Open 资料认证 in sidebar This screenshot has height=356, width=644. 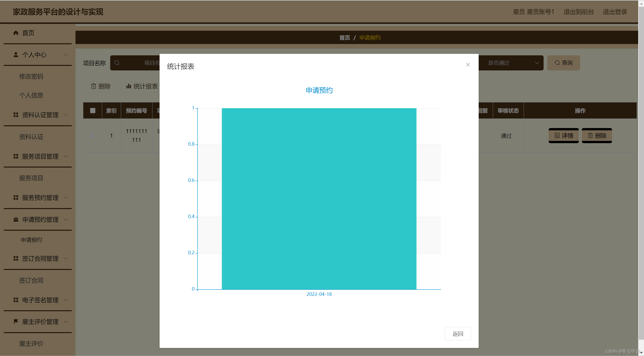tap(31, 137)
